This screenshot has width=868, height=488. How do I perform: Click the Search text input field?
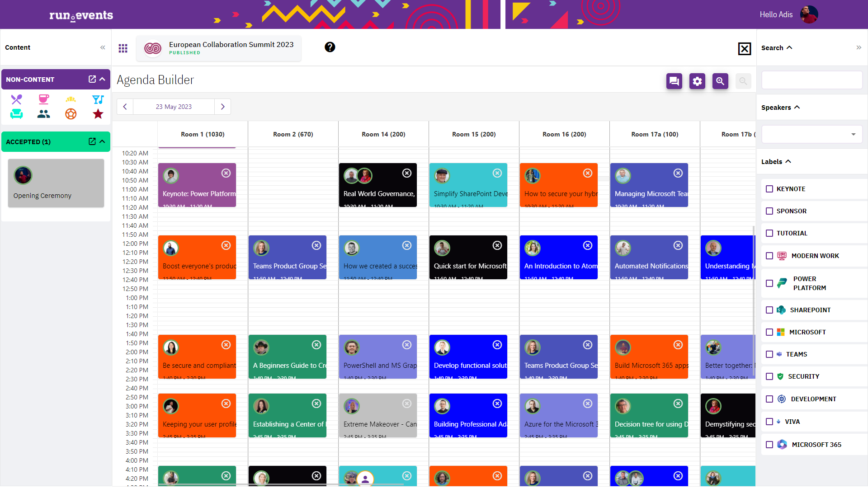(812, 80)
